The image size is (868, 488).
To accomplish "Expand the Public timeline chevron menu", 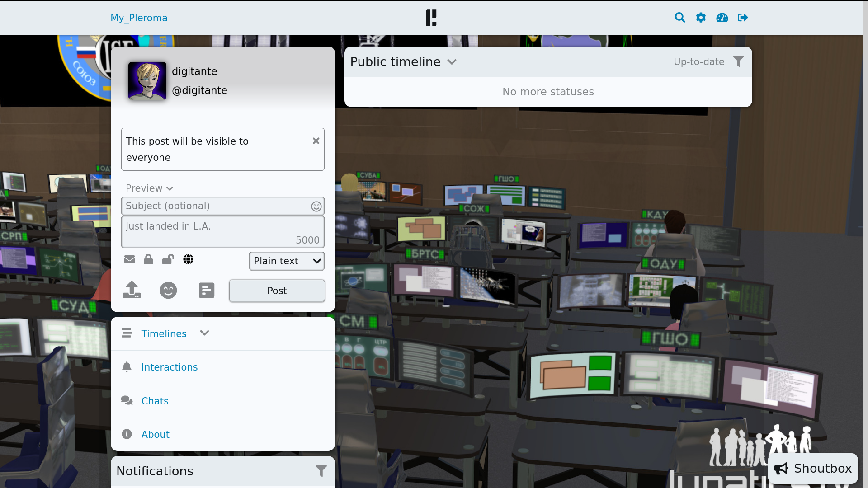I will [452, 62].
